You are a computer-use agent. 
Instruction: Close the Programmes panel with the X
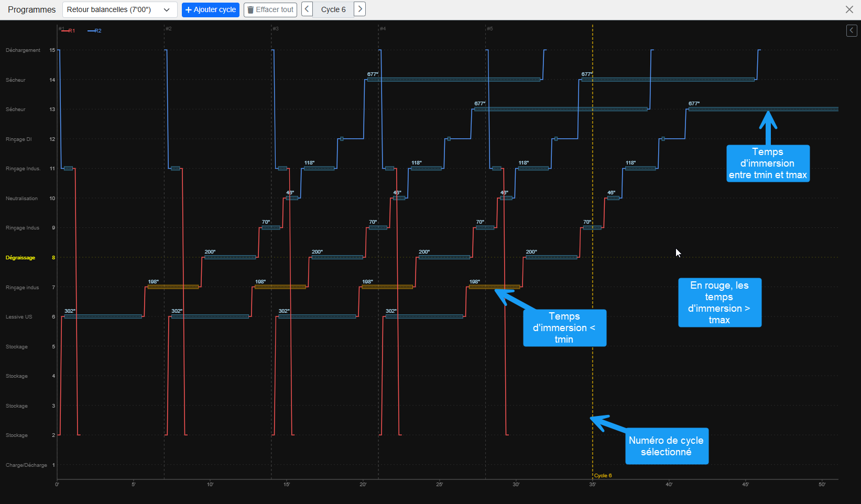coord(849,9)
